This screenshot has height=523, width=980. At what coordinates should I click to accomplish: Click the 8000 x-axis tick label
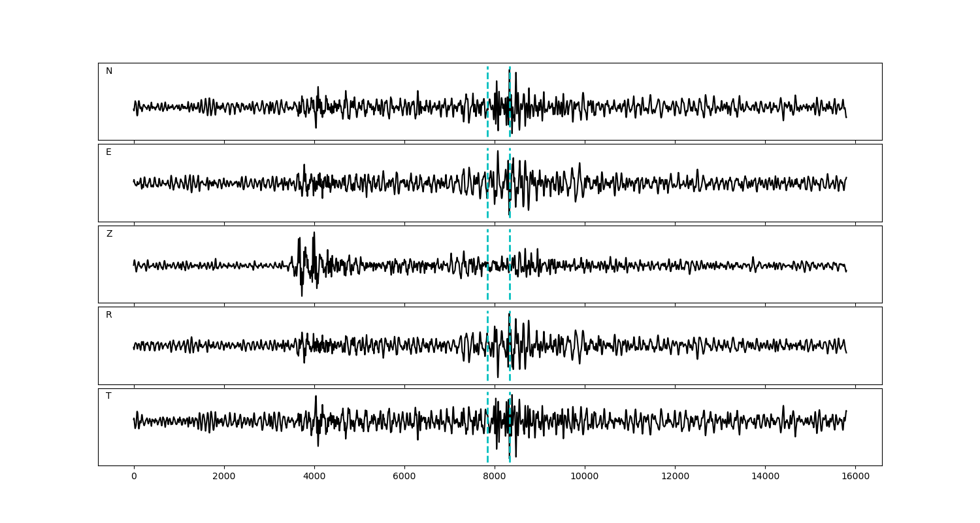click(495, 477)
